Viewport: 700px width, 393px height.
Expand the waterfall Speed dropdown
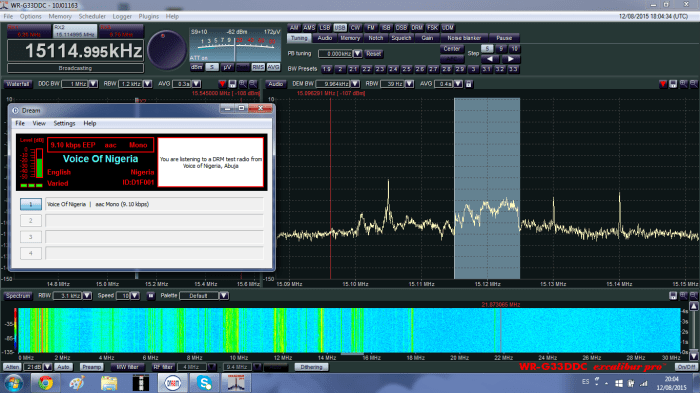tap(135, 296)
